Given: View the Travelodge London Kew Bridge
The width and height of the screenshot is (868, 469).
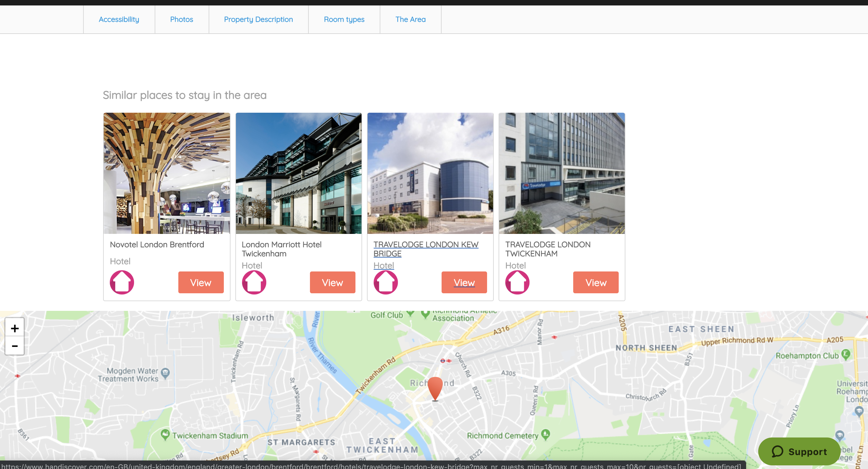Looking at the screenshot, I should pyautogui.click(x=464, y=282).
